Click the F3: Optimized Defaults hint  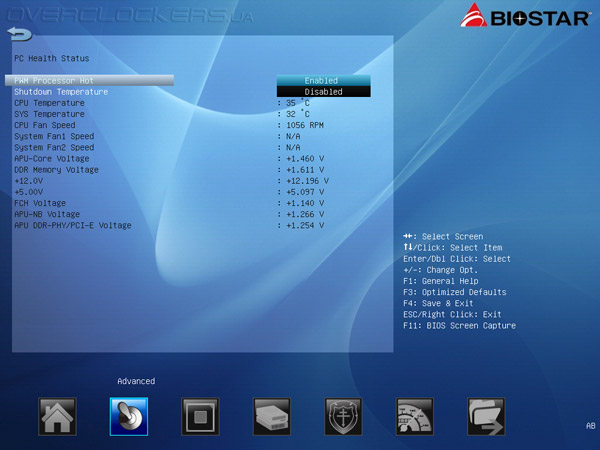(x=455, y=292)
